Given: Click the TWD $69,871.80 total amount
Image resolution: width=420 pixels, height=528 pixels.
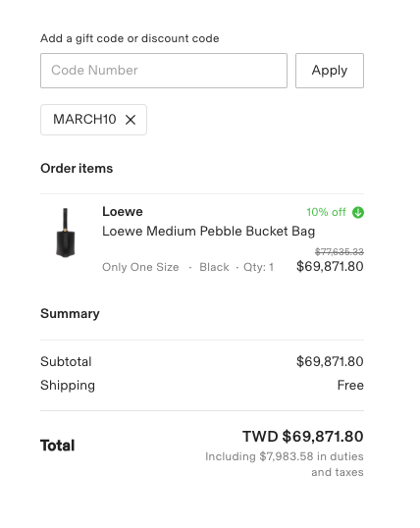Looking at the screenshot, I should coord(303,437).
